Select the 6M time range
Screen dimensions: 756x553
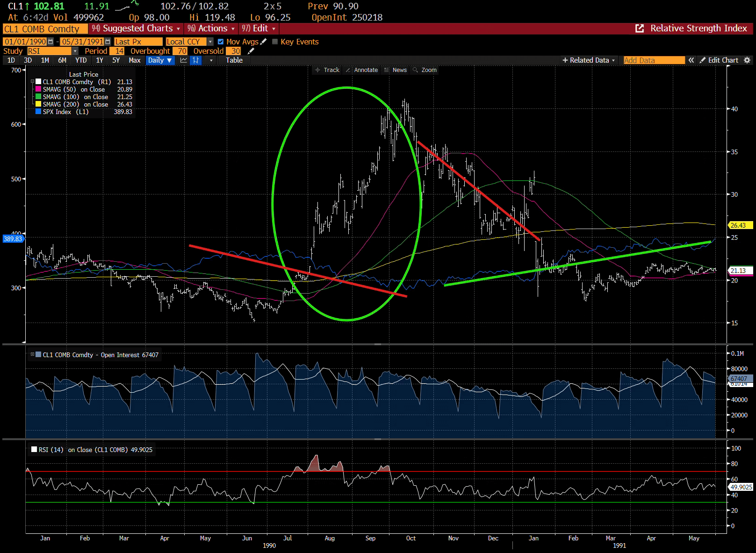62,60
